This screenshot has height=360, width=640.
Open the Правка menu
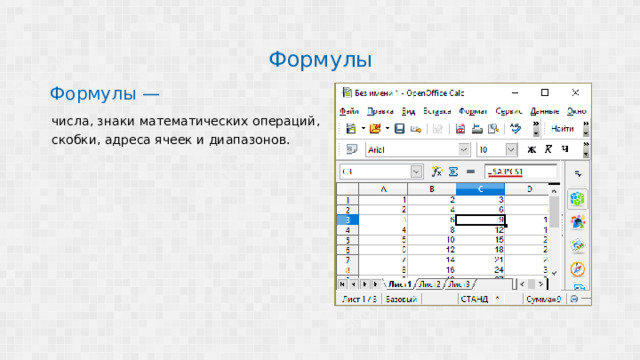coord(380,111)
